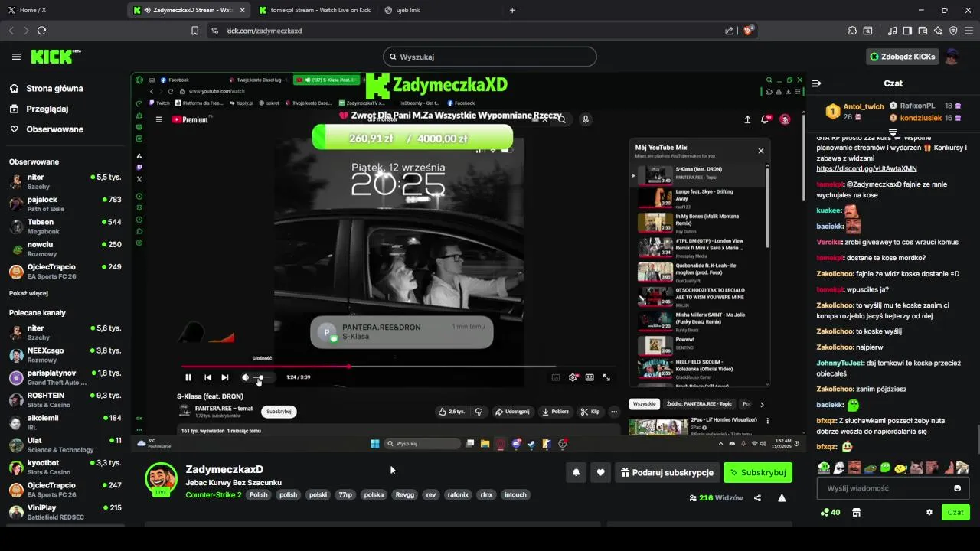The width and height of the screenshot is (980, 551).
Task: Open followed channel Tubson
Action: pyautogui.click(x=65, y=227)
